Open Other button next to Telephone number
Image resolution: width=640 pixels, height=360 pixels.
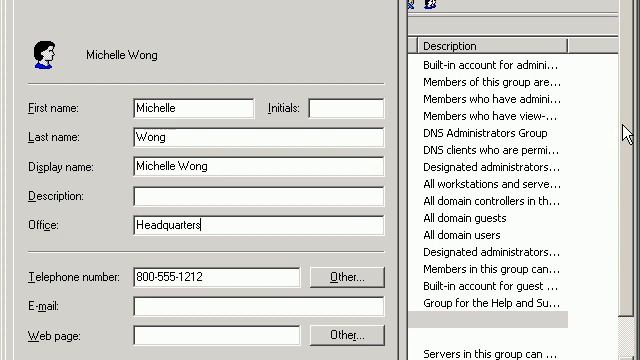pos(347,277)
